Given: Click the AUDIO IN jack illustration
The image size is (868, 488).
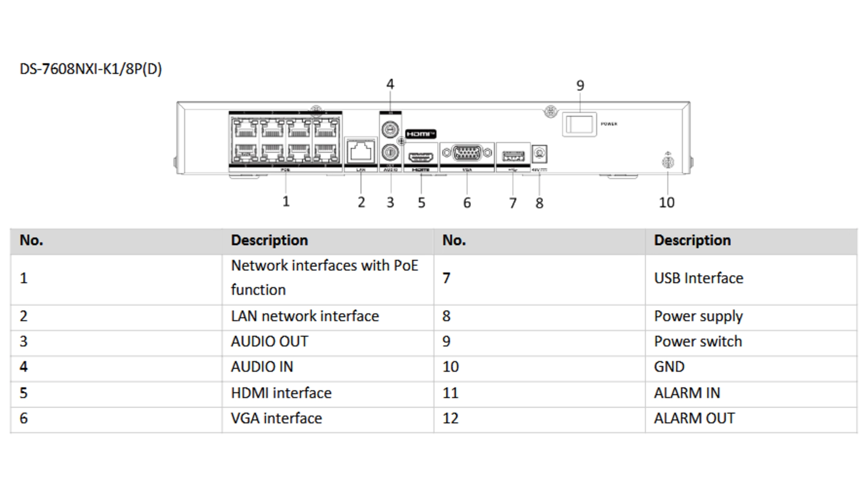Looking at the screenshot, I should click(390, 130).
